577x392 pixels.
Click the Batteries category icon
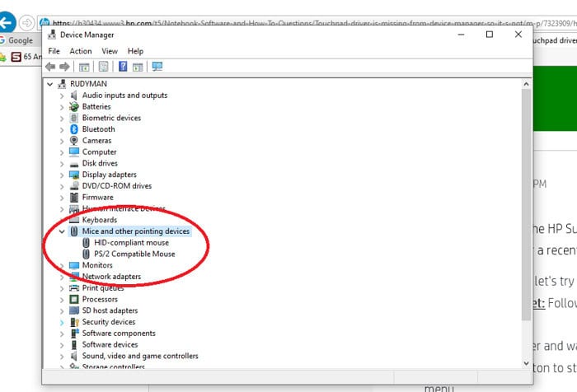[x=74, y=106]
